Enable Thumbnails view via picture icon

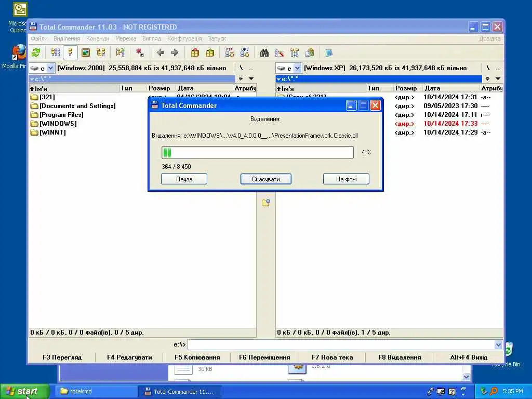click(86, 52)
